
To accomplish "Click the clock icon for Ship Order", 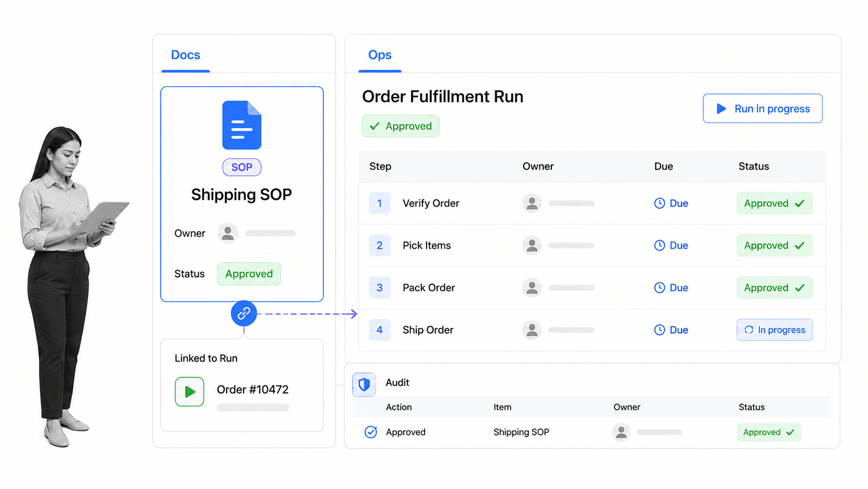I will click(659, 330).
